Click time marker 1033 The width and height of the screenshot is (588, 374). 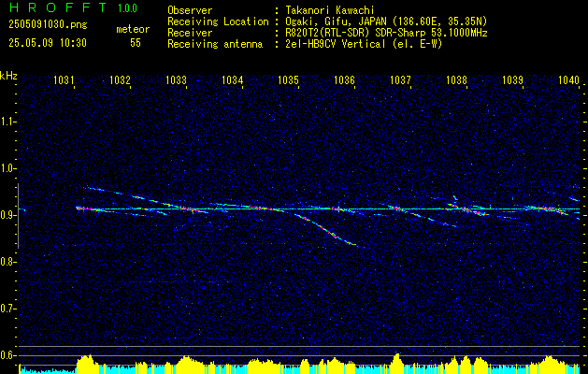pyautogui.click(x=176, y=79)
